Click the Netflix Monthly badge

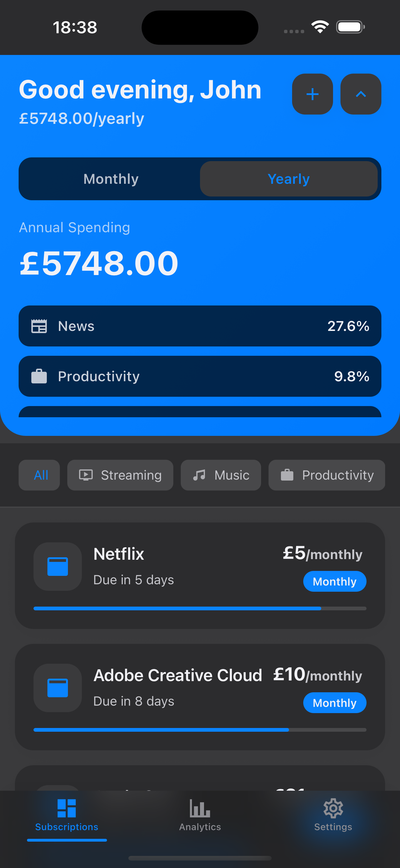click(334, 581)
